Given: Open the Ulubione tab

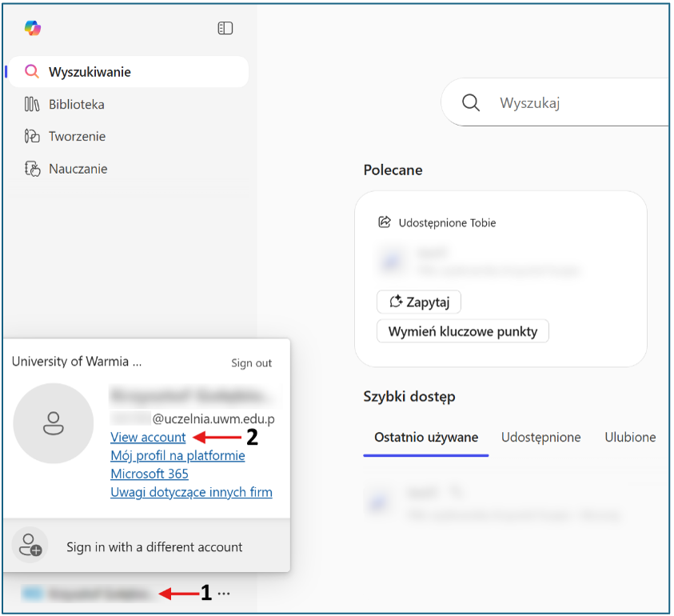Looking at the screenshot, I should pos(630,437).
